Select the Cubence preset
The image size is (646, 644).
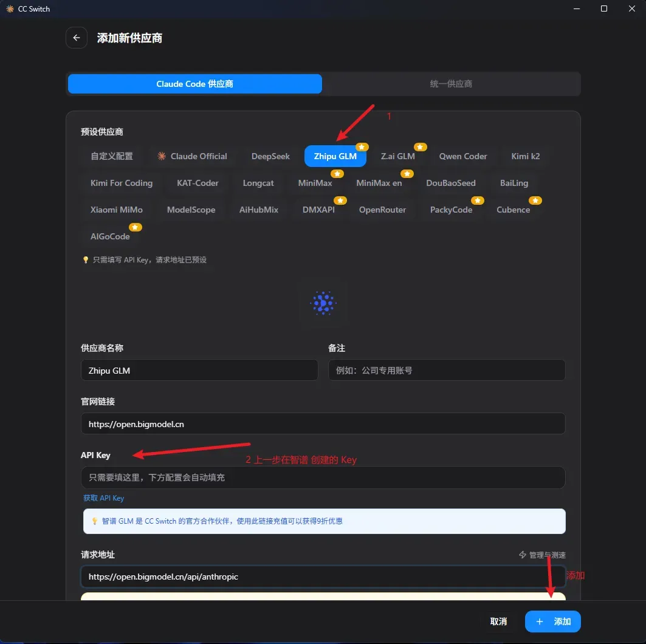[x=513, y=210]
